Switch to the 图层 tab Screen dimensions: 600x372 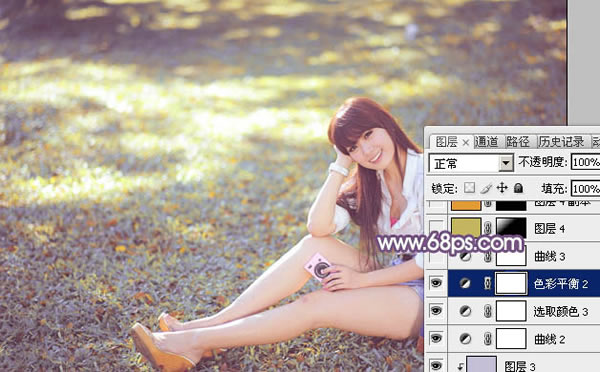coord(447,142)
